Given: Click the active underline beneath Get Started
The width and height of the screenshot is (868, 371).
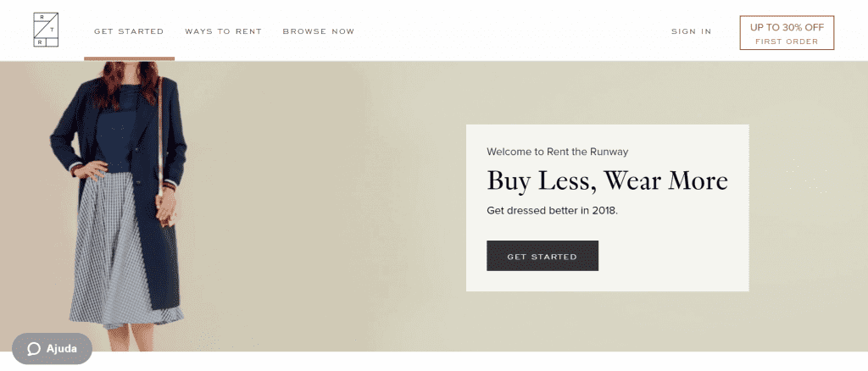Looking at the screenshot, I should 129,58.
